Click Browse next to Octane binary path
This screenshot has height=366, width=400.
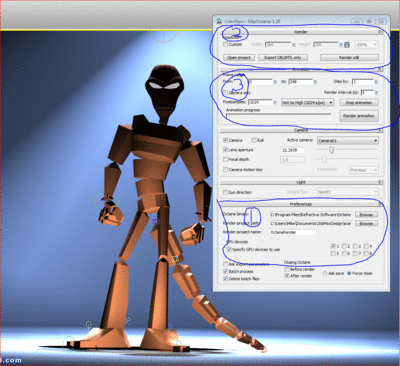tap(366, 215)
